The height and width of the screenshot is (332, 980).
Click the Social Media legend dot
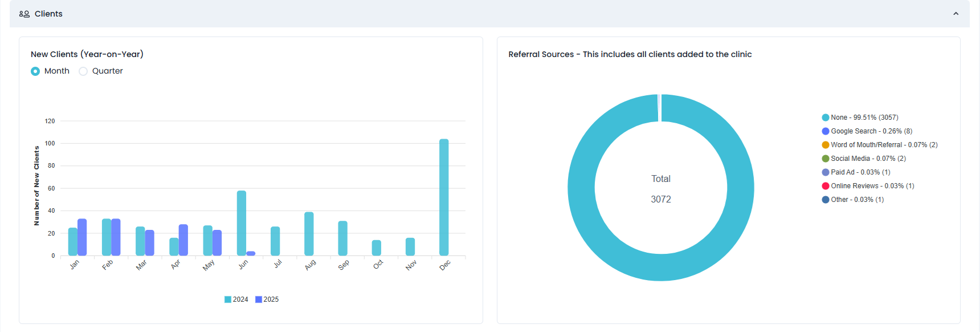825,159
